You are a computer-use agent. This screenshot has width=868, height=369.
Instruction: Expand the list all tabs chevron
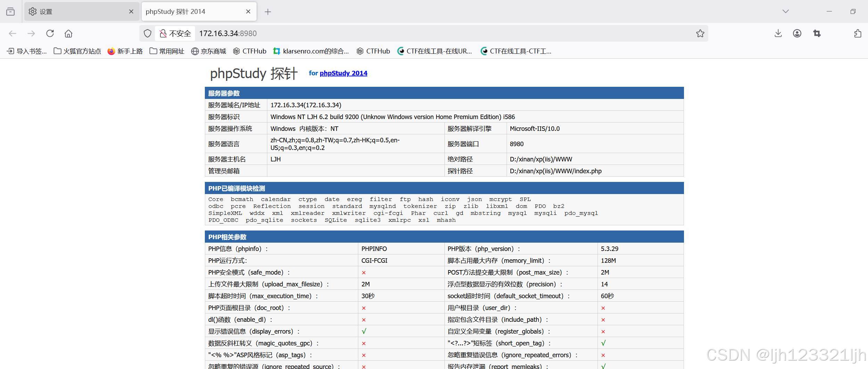click(x=786, y=11)
